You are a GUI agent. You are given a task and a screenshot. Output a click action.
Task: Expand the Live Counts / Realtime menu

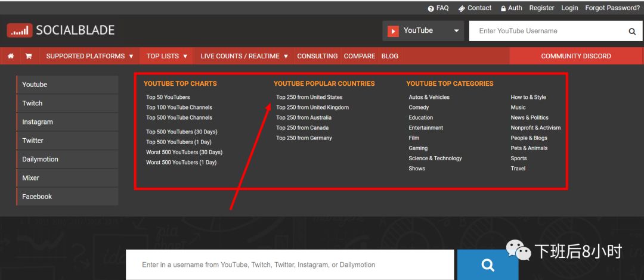click(244, 56)
